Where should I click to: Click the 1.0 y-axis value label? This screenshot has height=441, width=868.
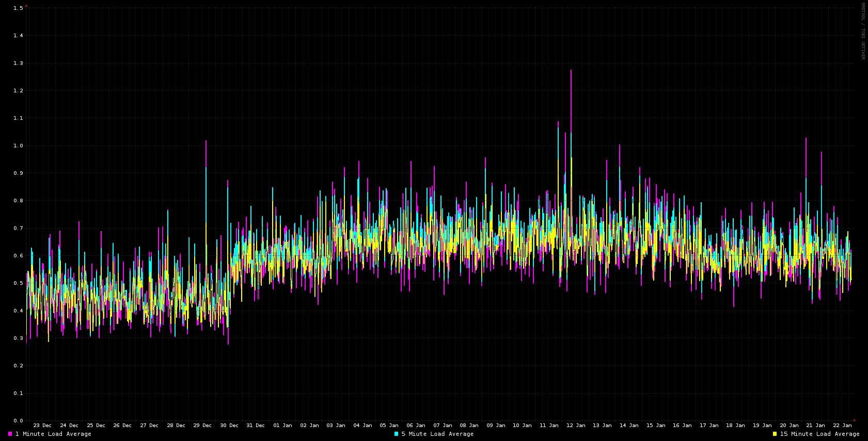[18, 145]
